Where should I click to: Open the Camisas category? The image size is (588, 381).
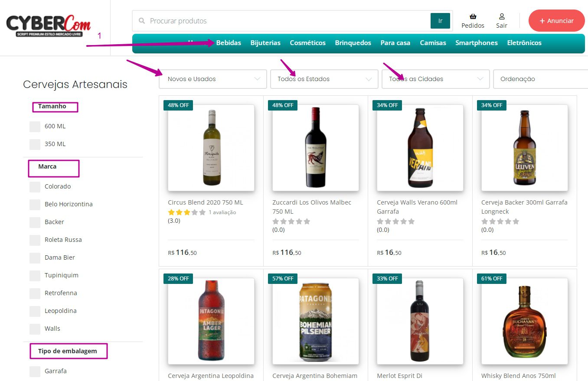pos(433,43)
